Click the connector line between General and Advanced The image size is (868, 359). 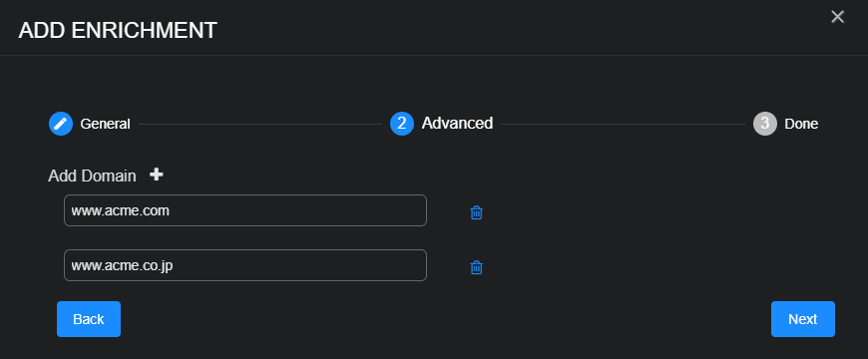click(260, 125)
